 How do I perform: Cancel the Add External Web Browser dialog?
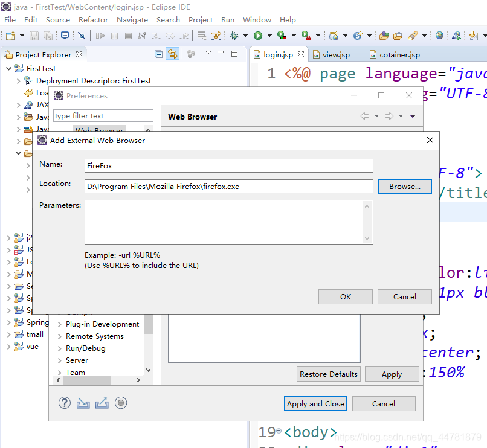[404, 297]
